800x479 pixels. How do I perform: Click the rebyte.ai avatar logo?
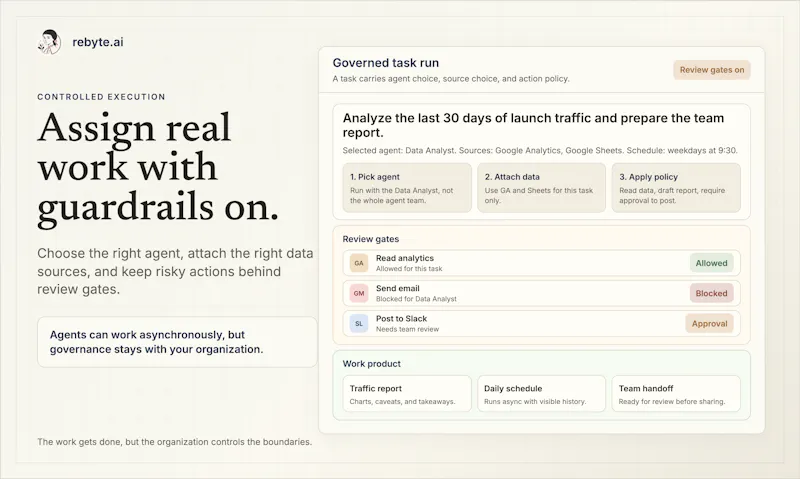(x=49, y=42)
